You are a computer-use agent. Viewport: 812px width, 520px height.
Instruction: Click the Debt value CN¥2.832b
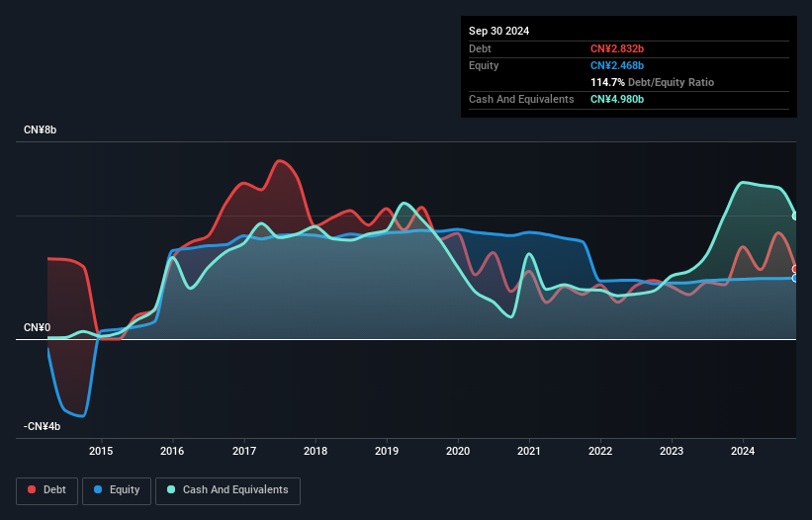pos(617,48)
